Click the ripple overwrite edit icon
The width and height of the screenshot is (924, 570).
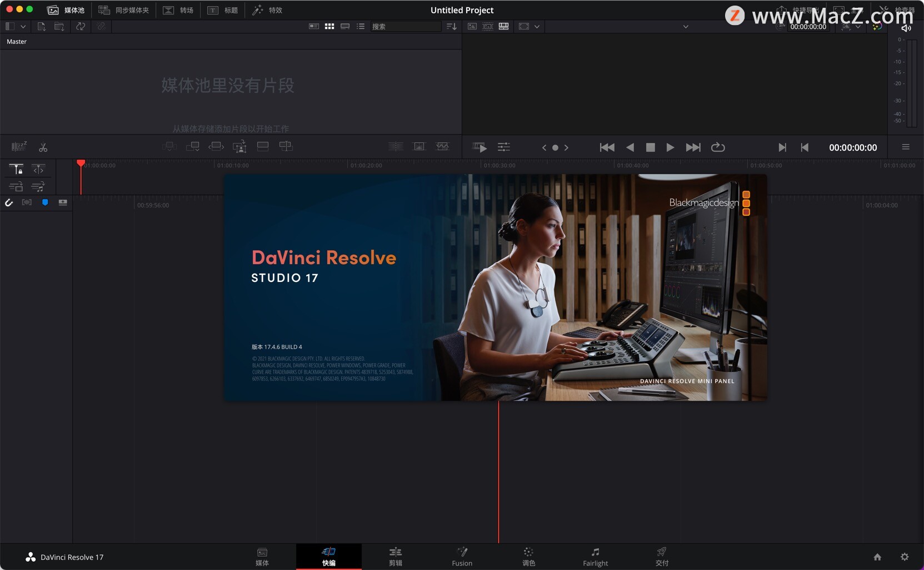[216, 146]
